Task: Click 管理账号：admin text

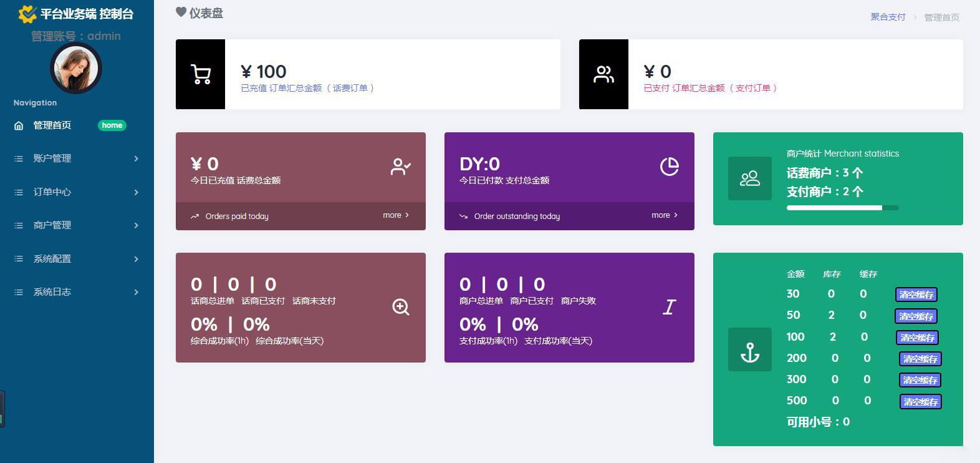Action: (76, 36)
